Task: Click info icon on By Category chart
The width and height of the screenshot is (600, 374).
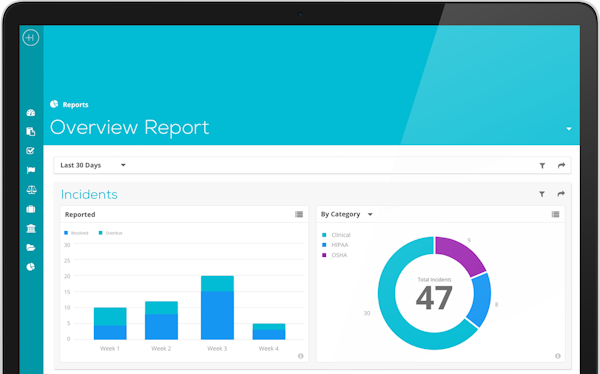Action: (x=558, y=356)
